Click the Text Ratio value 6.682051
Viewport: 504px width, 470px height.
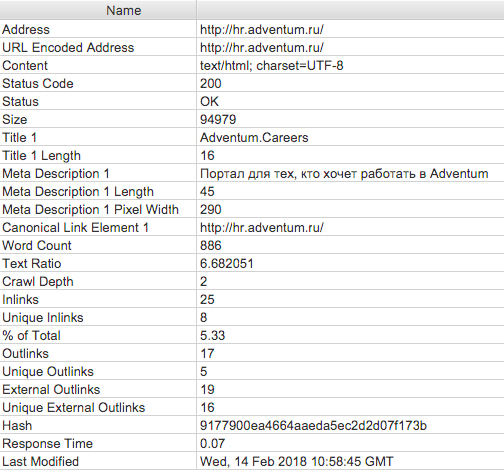tap(227, 264)
